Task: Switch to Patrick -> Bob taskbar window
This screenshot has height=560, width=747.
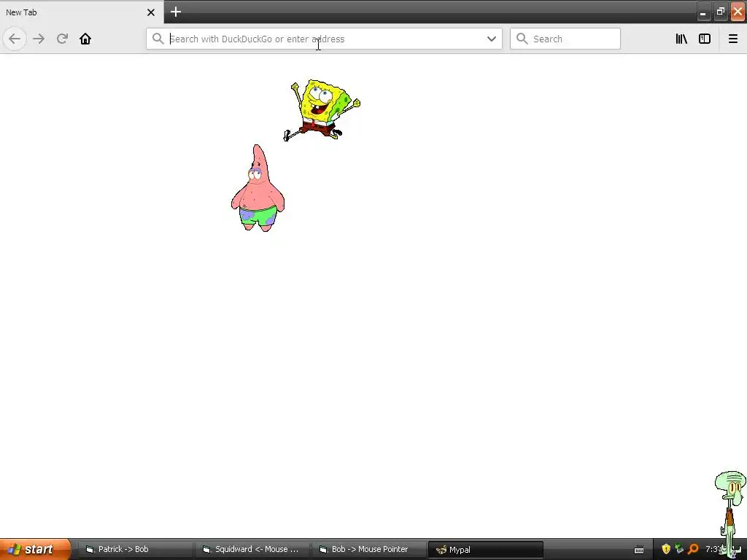Action: (134, 550)
